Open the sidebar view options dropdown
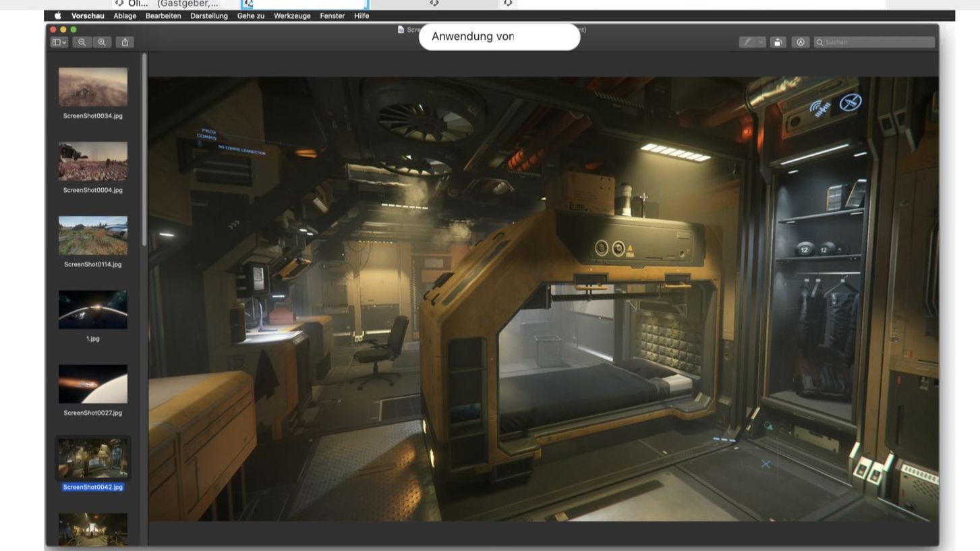 [59, 42]
